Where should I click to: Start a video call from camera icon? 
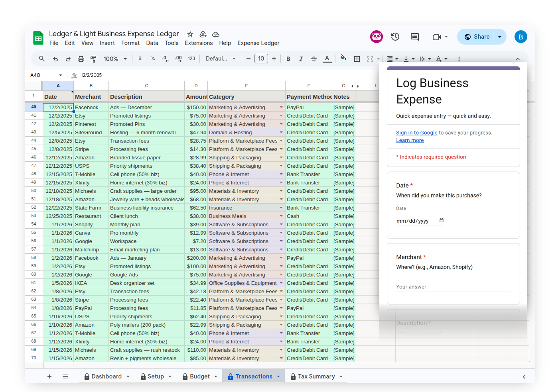click(437, 37)
